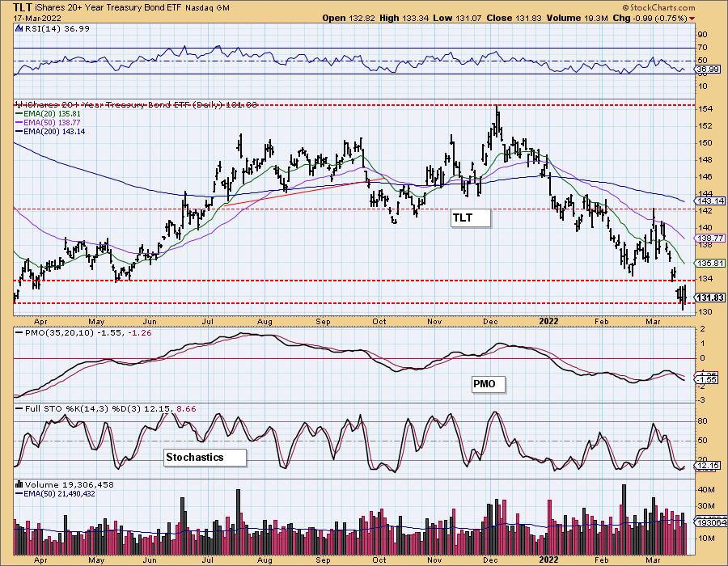Click the bold 131.83 last price tag
This screenshot has height=566, width=728.
point(711,298)
